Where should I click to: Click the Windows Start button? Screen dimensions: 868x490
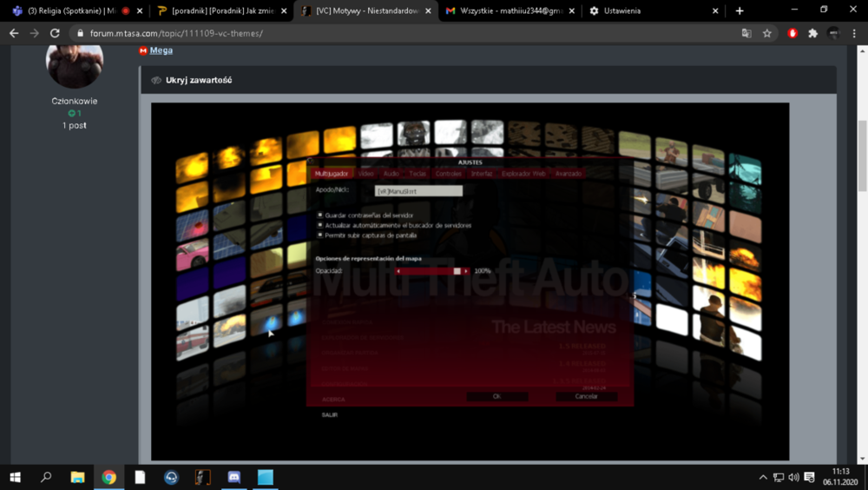pos(15,477)
